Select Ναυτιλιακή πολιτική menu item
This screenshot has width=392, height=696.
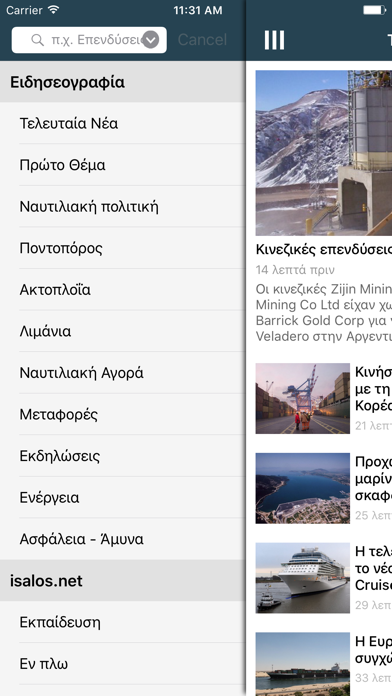click(x=122, y=207)
